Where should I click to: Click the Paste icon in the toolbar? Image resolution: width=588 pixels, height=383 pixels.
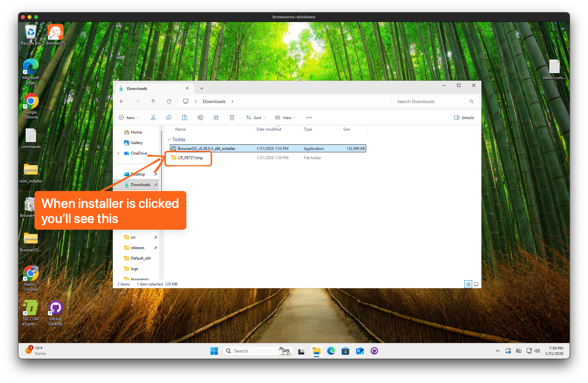184,117
